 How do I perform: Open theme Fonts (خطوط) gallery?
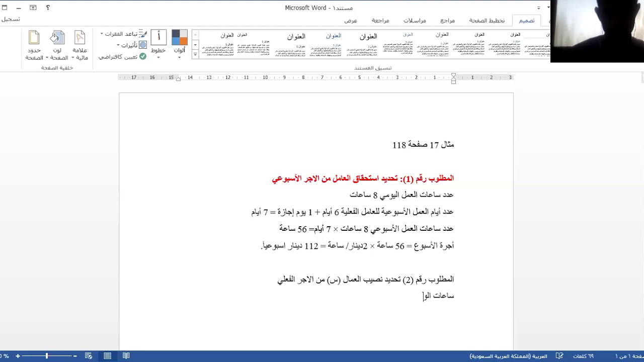point(158,44)
